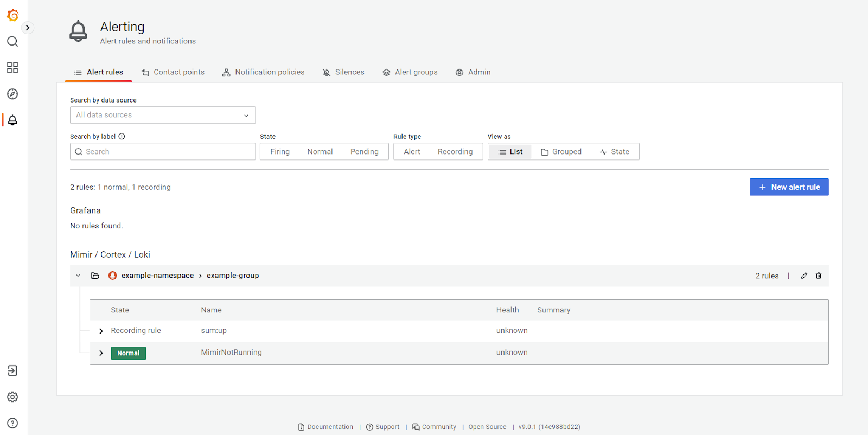Image resolution: width=868 pixels, height=435 pixels.
Task: Filter rule type to Recording
Action: coord(455,152)
